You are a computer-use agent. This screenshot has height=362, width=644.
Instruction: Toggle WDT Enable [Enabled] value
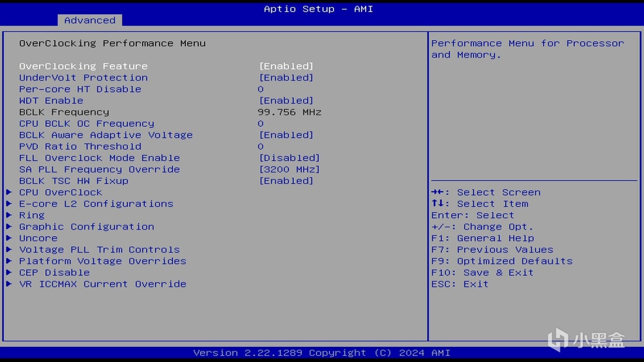pyautogui.click(x=286, y=101)
